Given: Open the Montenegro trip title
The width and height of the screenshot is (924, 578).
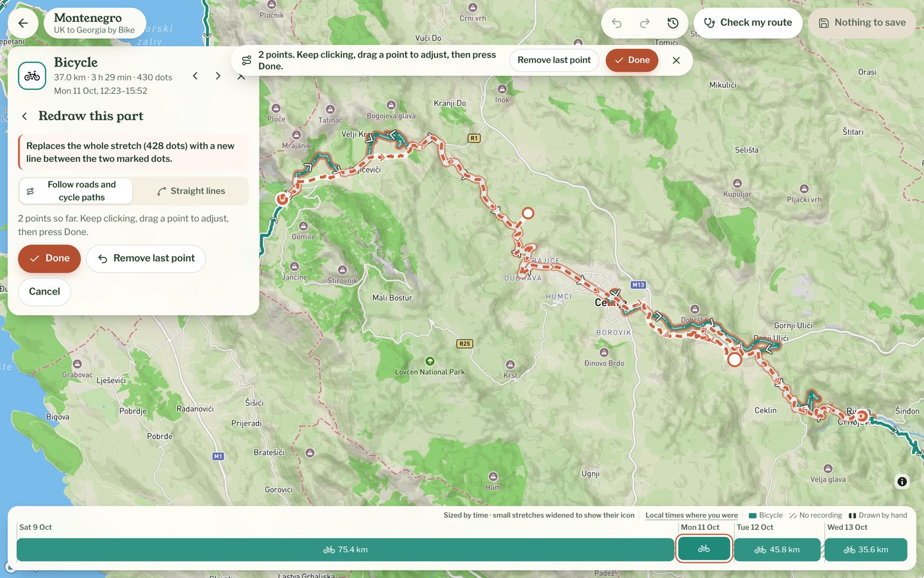Looking at the screenshot, I should [94, 23].
